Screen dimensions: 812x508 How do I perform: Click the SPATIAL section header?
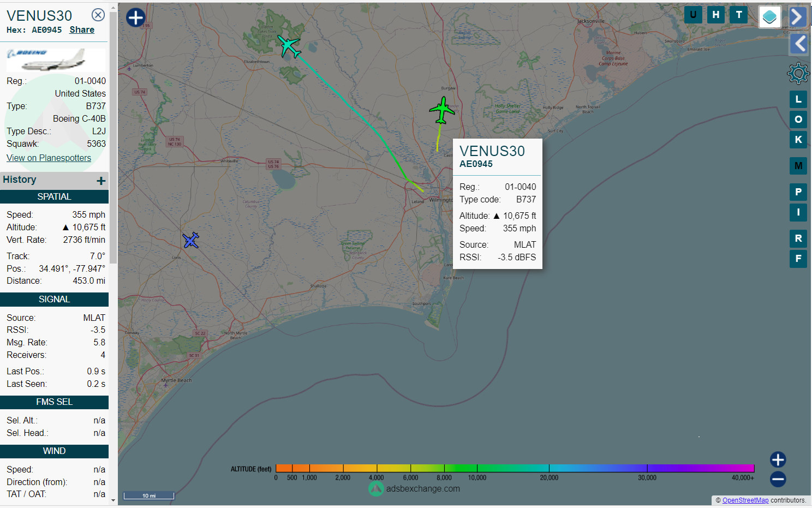54,197
